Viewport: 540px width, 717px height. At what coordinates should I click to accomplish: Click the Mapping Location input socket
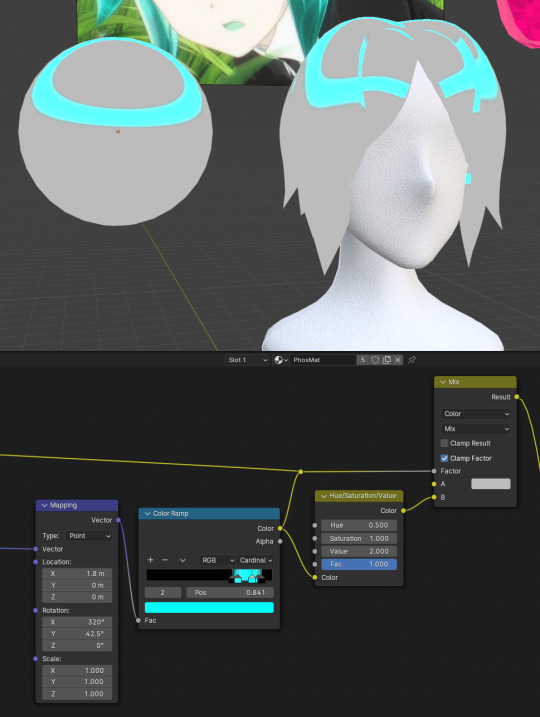point(36,562)
